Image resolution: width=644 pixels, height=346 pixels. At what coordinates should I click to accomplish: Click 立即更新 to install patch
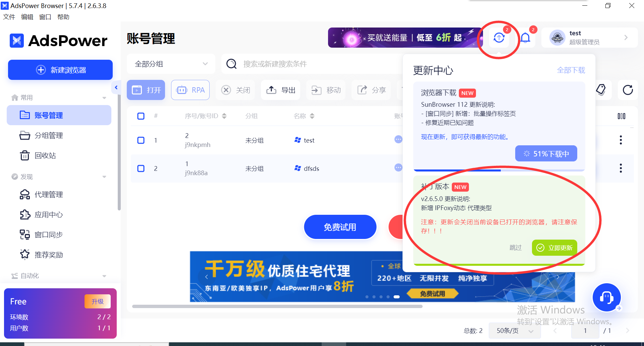(x=554, y=248)
